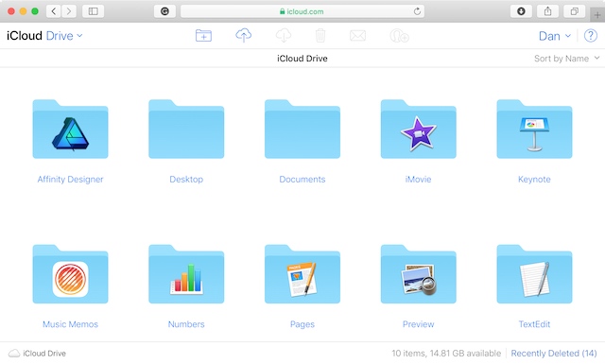Open the Music Memos folder icon
Image resolution: width=605 pixels, height=364 pixels.
pyautogui.click(x=70, y=274)
